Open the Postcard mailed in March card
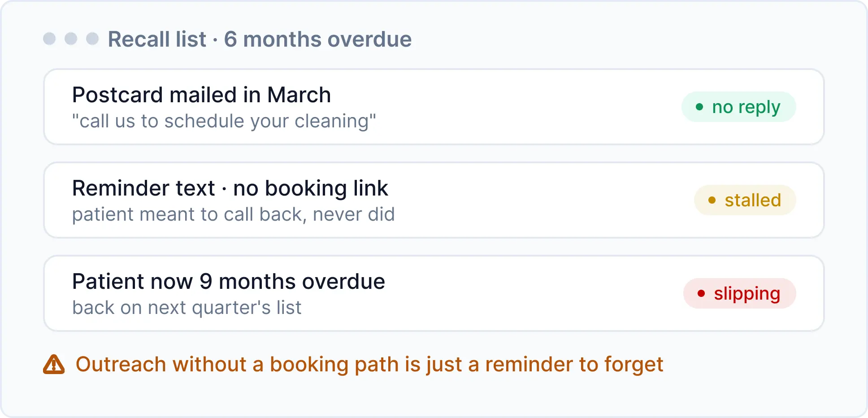Screen dimensions: 868x418 tap(434, 107)
